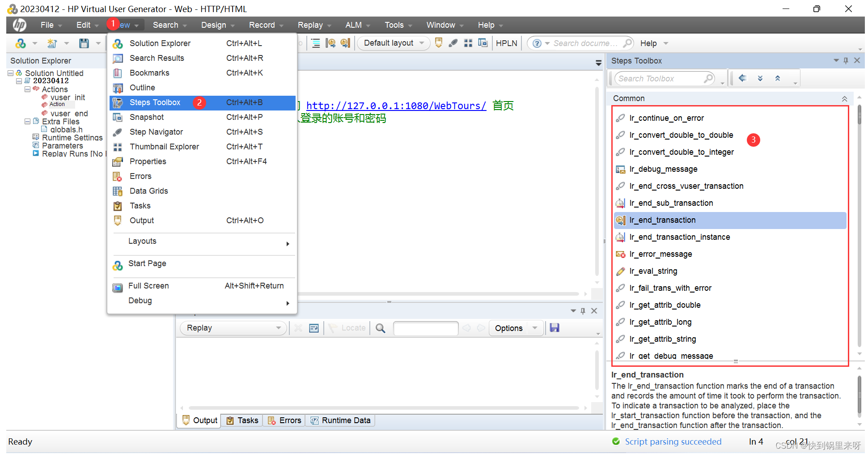Viewport: 868px width, 454px height.
Task: Click the Output pane save disk icon
Action: point(555,328)
